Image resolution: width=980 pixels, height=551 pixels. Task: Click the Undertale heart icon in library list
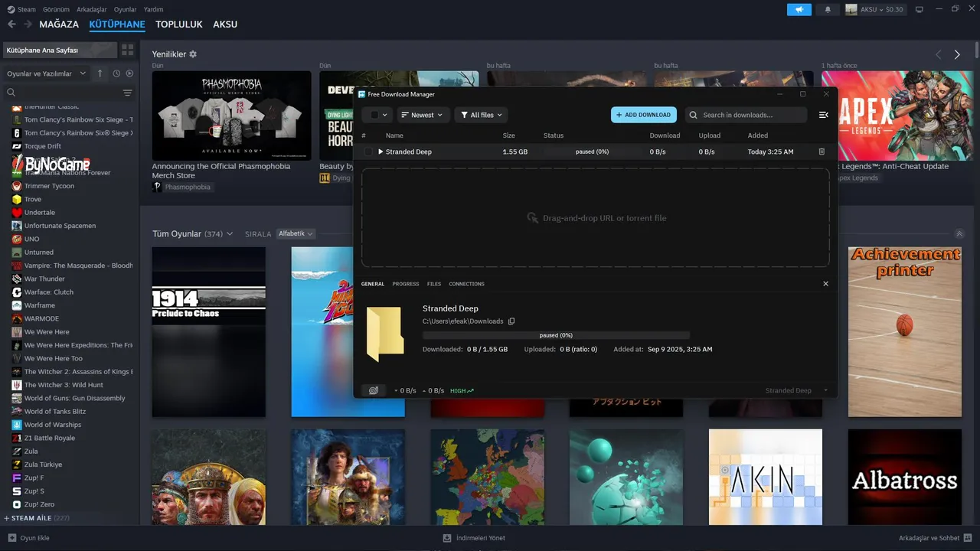click(x=17, y=213)
